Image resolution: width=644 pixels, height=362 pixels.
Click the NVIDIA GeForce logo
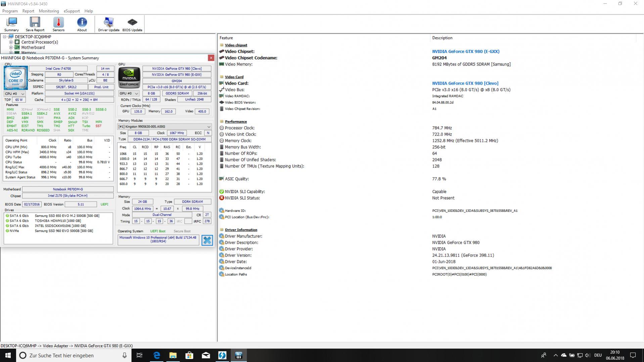coord(129,77)
